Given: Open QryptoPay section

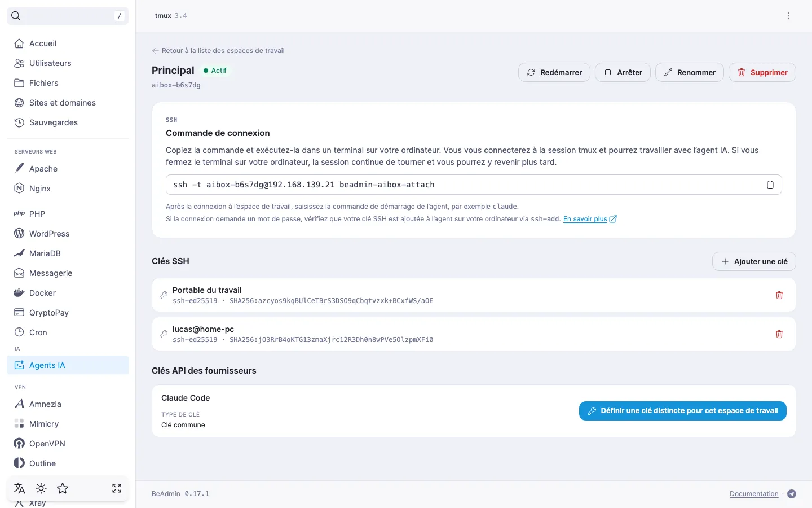Looking at the screenshot, I should click(x=68, y=313).
